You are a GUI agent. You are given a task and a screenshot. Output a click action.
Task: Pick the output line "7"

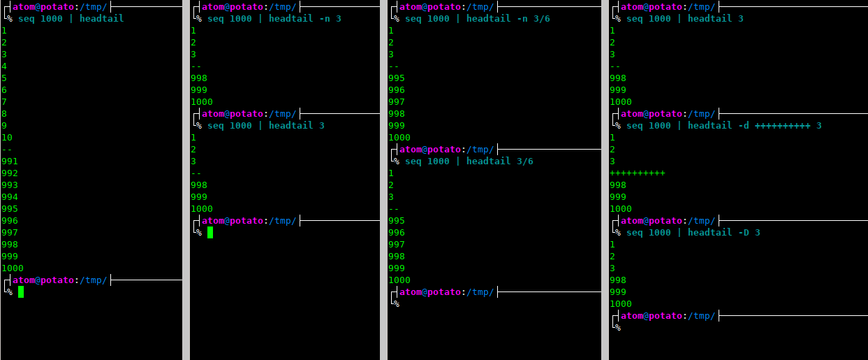(x=4, y=102)
